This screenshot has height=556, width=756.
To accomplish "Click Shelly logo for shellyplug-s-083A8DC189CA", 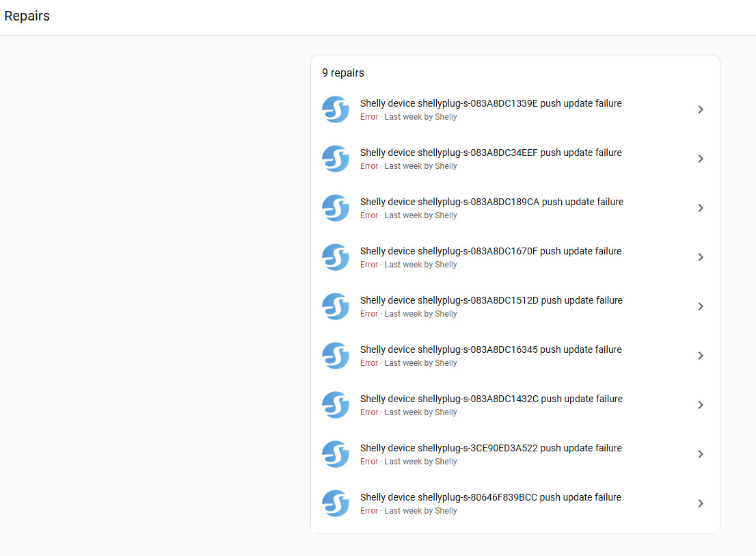I will [336, 208].
